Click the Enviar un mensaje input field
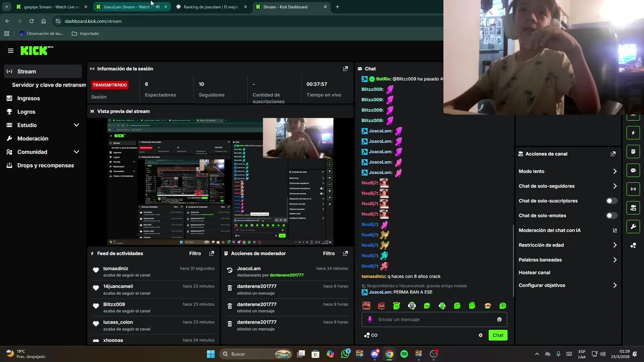Screen dimensions: 644x362 click(434, 319)
